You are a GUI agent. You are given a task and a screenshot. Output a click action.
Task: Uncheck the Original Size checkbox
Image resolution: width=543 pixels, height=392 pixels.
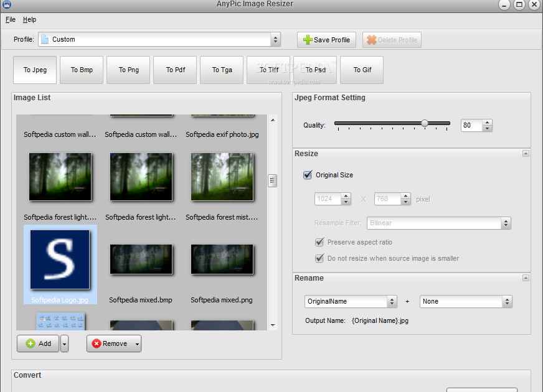308,175
